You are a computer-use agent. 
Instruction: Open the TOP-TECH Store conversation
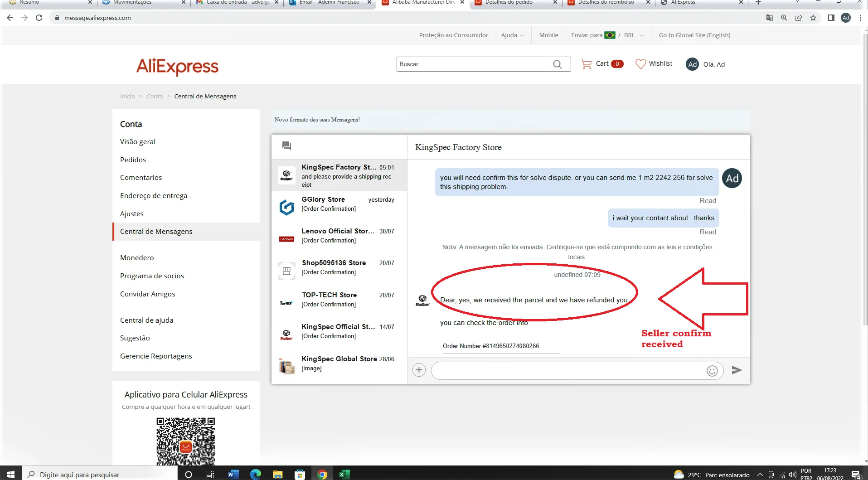[x=339, y=303]
